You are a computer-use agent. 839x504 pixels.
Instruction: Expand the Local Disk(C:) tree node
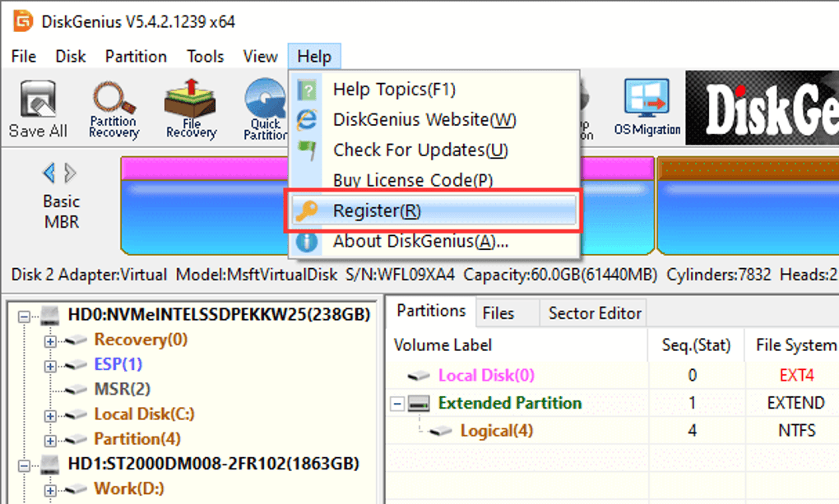(50, 415)
